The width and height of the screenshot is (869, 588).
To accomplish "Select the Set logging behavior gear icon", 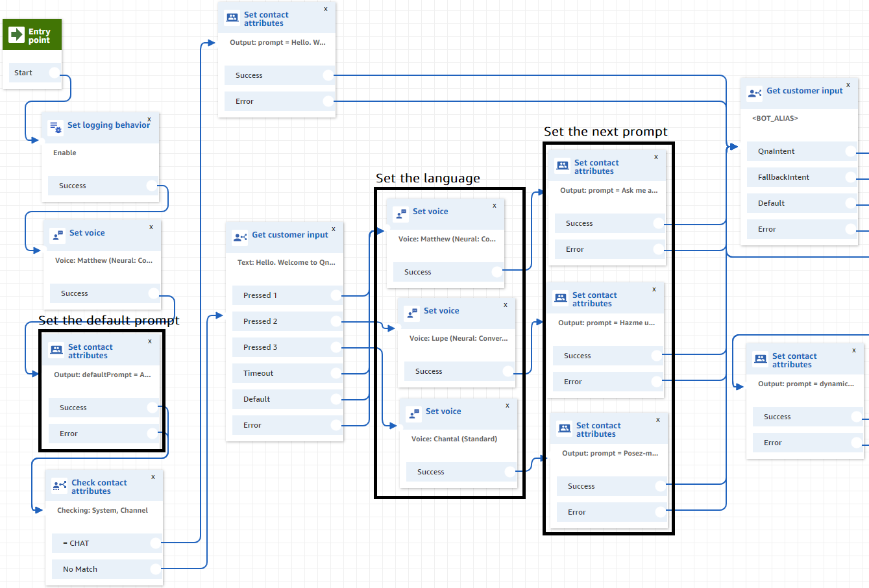I will point(56,125).
